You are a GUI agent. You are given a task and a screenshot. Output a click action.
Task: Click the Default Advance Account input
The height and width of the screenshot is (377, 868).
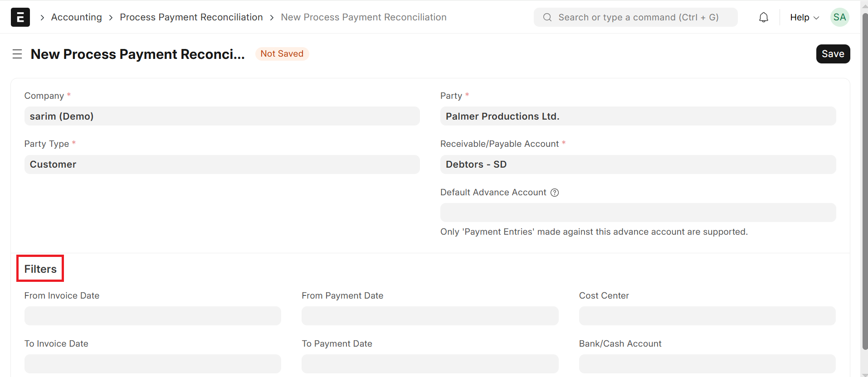point(638,213)
